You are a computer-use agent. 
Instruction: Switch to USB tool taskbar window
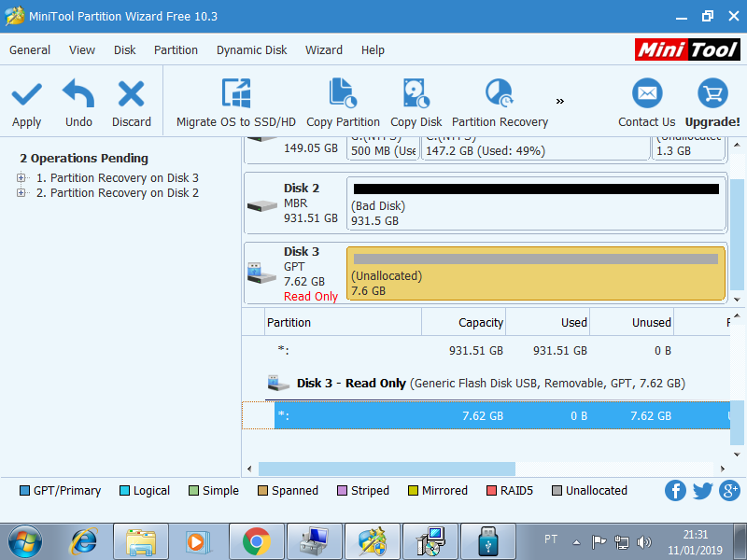click(487, 541)
